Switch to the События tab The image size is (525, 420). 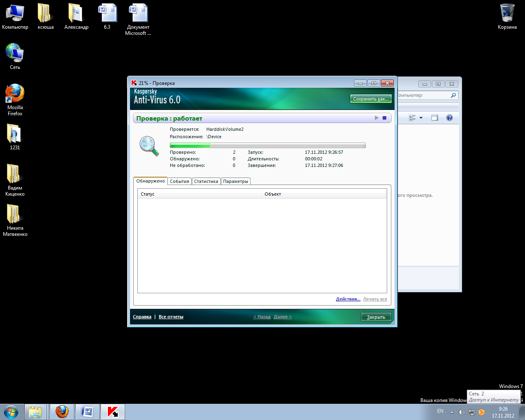tap(180, 181)
